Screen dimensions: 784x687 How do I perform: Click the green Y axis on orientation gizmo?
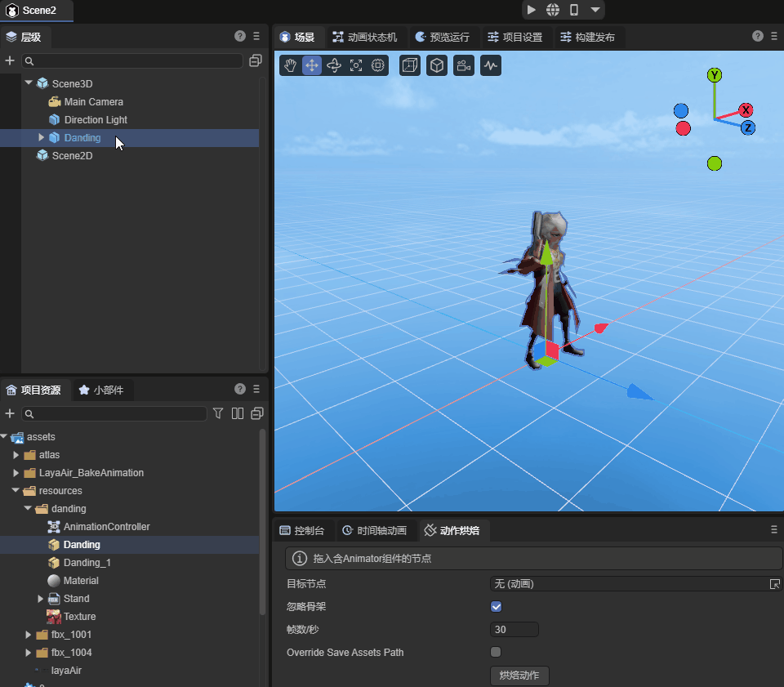coord(715,75)
